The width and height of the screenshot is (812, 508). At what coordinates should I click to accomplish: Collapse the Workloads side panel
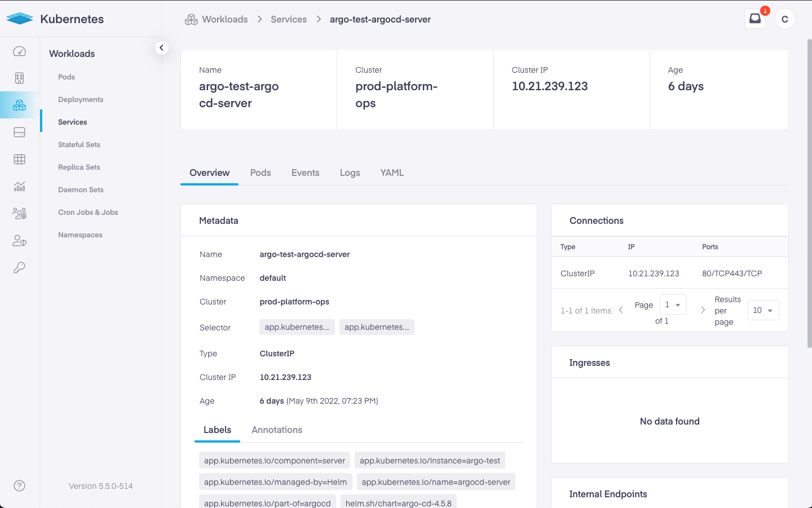161,48
